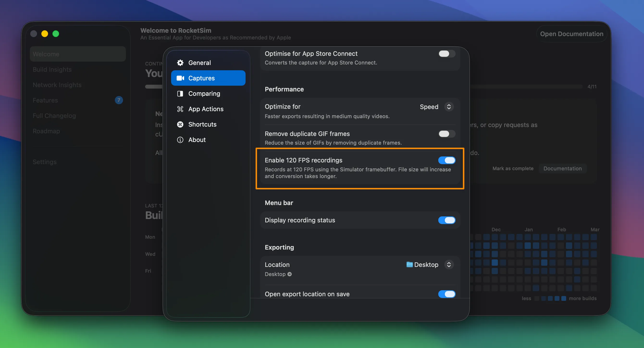Open the Optimize for Speed dropdown

449,107
